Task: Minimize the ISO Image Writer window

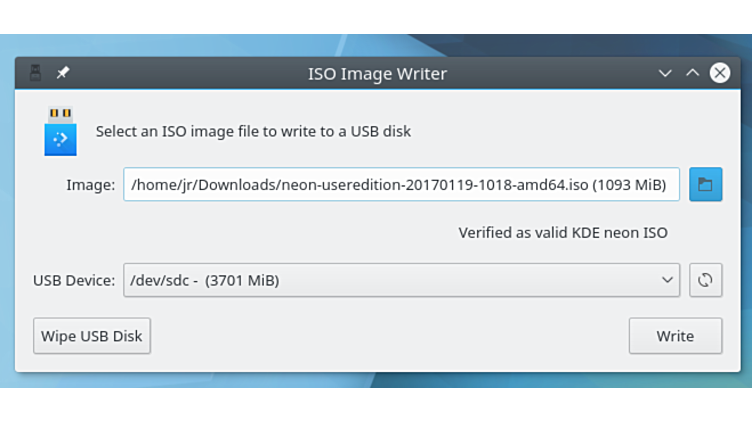Action: pos(665,73)
